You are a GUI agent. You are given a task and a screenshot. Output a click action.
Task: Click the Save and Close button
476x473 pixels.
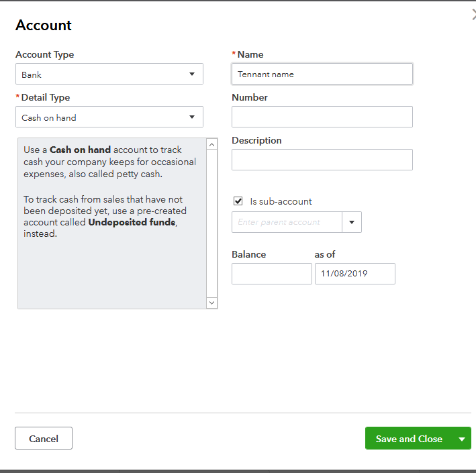click(x=409, y=439)
